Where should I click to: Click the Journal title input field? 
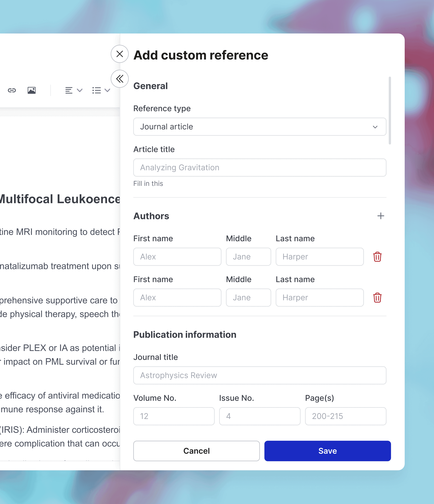[x=260, y=375]
